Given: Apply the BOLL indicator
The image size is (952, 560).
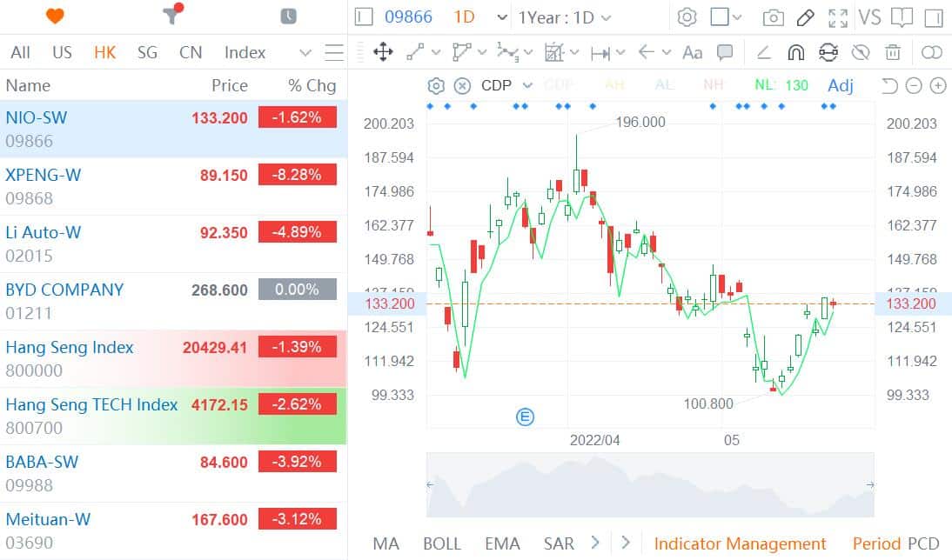Looking at the screenshot, I should 442,543.
